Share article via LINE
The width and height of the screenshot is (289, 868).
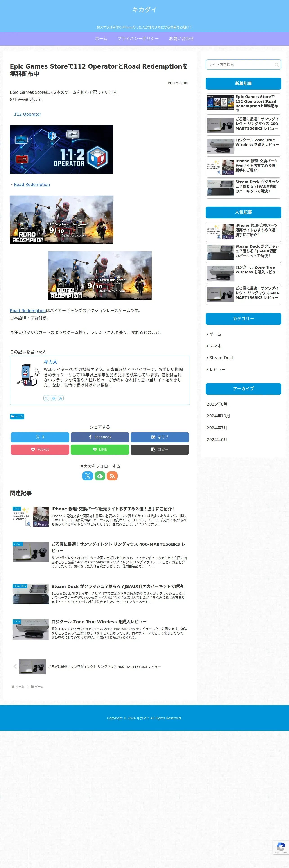(x=100, y=450)
